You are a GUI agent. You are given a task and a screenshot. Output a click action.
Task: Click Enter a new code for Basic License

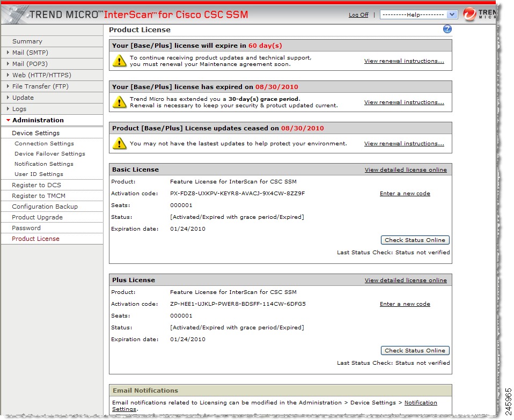coord(405,193)
